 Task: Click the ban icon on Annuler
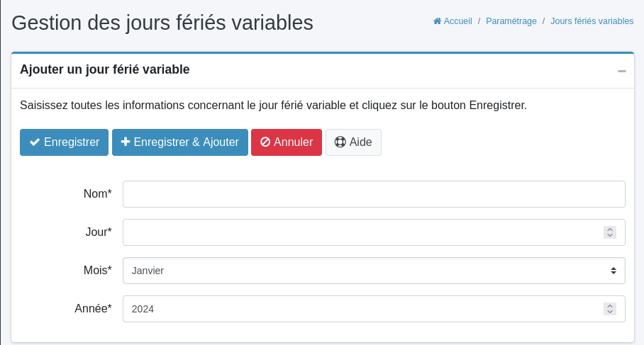(265, 142)
